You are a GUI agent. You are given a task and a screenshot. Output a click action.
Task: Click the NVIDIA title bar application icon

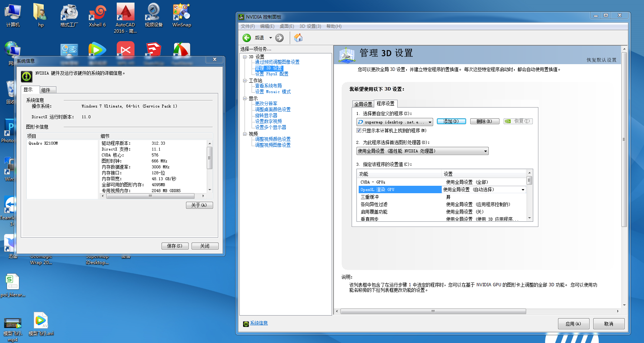tap(241, 17)
